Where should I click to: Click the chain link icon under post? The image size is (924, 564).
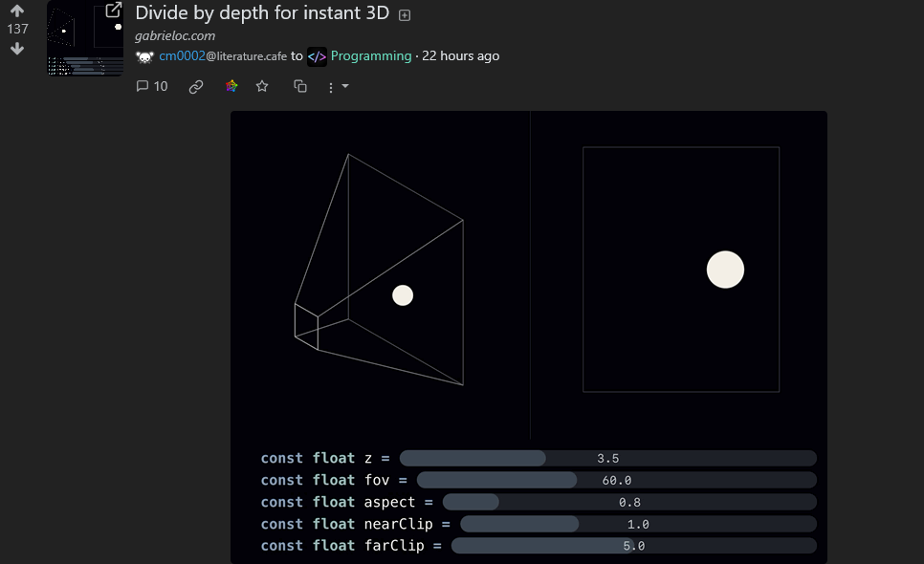pyautogui.click(x=196, y=87)
